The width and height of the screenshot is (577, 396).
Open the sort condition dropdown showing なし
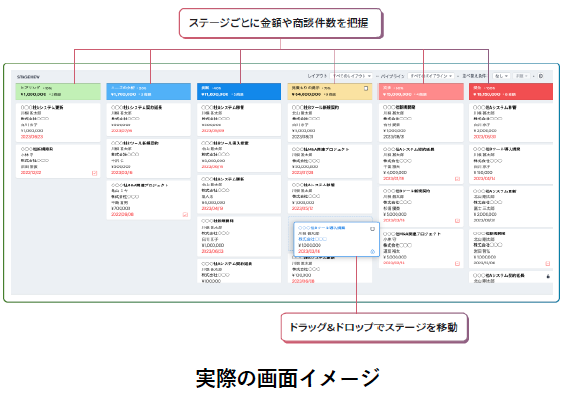(501, 76)
